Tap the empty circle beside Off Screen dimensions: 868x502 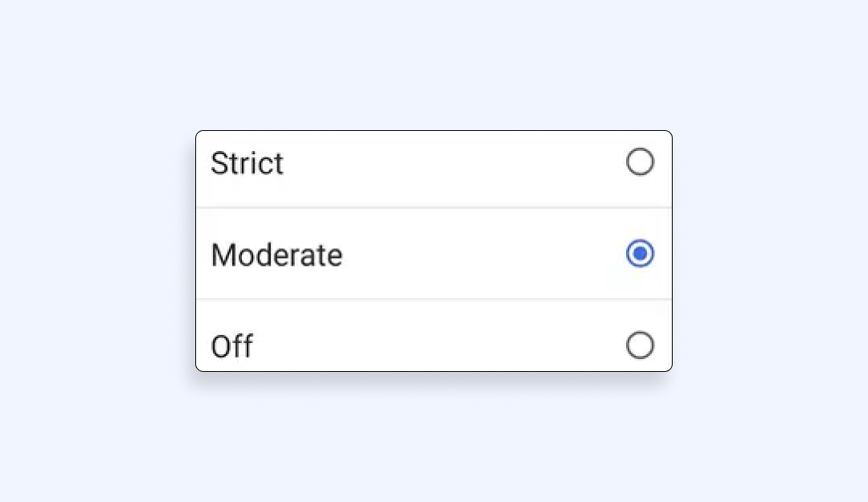[x=640, y=345]
